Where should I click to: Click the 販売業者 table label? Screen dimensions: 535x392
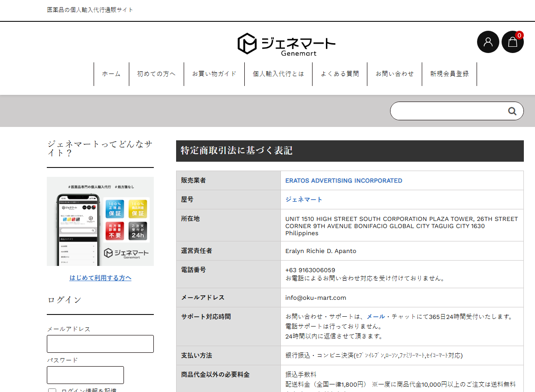pyautogui.click(x=193, y=180)
